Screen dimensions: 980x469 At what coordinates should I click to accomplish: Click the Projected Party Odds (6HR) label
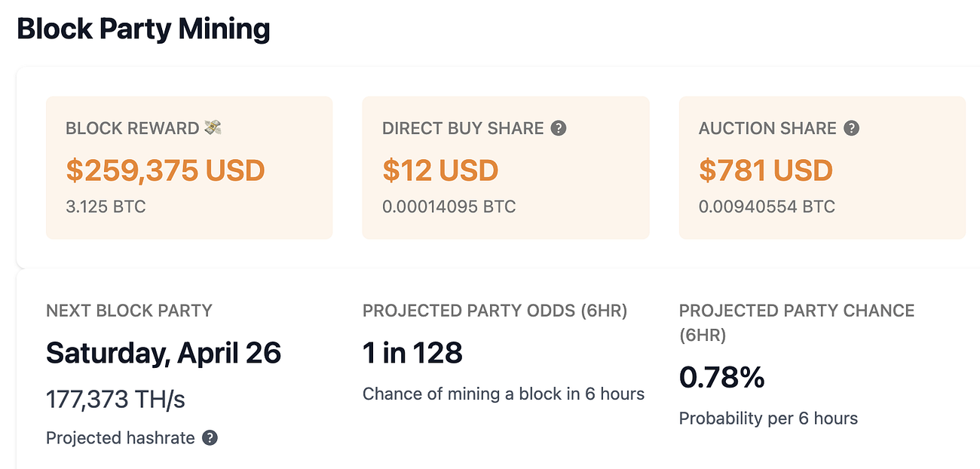(495, 311)
